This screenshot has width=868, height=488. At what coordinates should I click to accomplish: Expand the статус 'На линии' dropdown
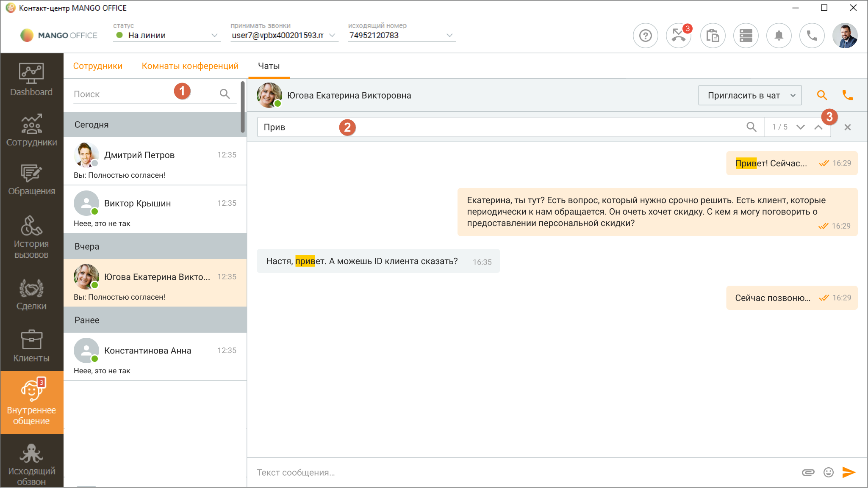click(x=167, y=35)
